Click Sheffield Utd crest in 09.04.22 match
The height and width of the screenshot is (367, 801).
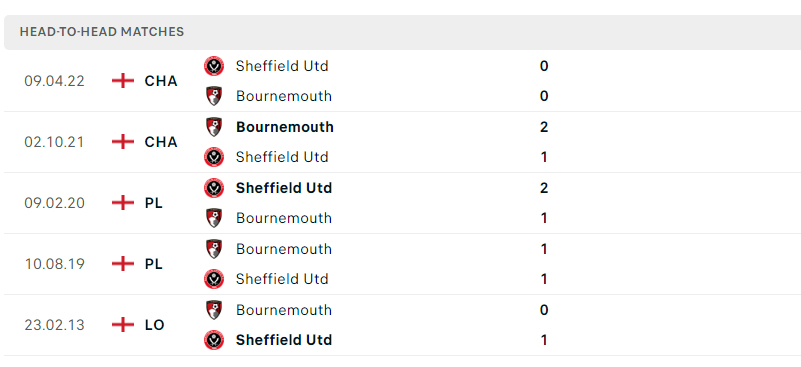[x=214, y=66]
